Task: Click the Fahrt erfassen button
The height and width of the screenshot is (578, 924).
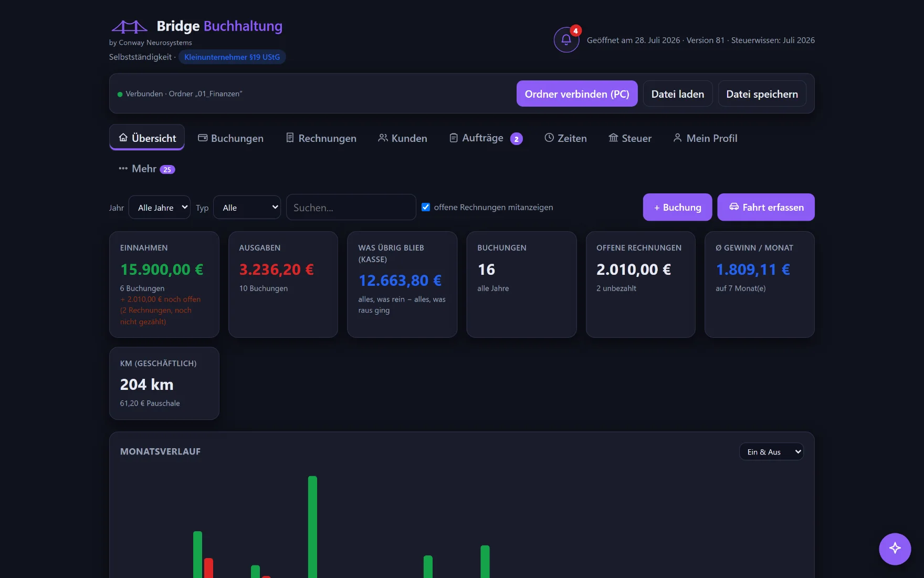Action: coord(766,207)
